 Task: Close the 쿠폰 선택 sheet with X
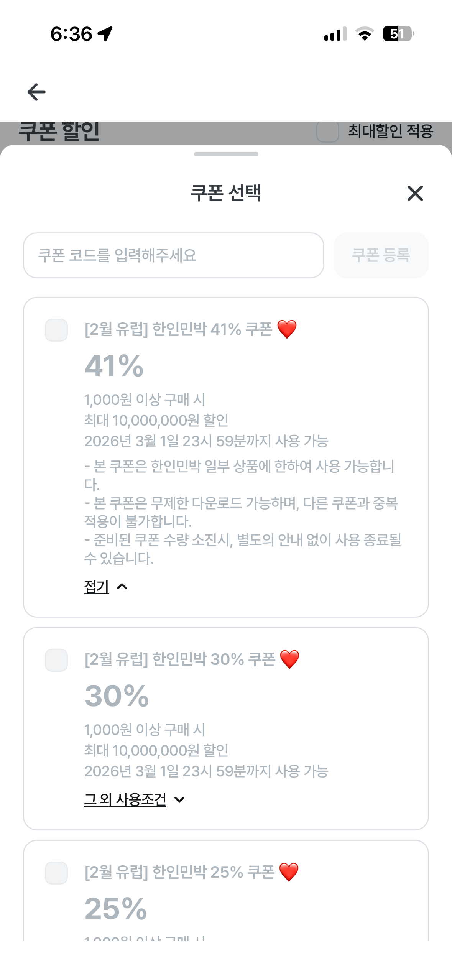tap(415, 193)
